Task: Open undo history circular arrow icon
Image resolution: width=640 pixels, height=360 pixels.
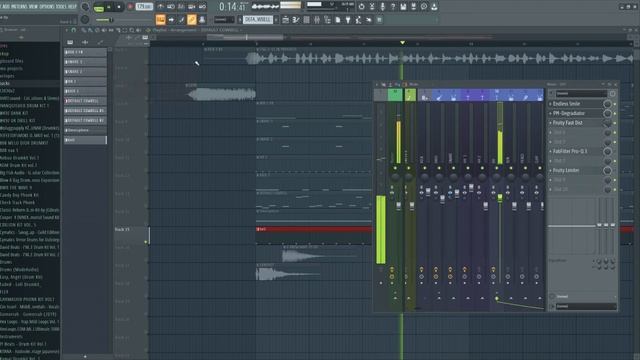Action: coord(362,7)
